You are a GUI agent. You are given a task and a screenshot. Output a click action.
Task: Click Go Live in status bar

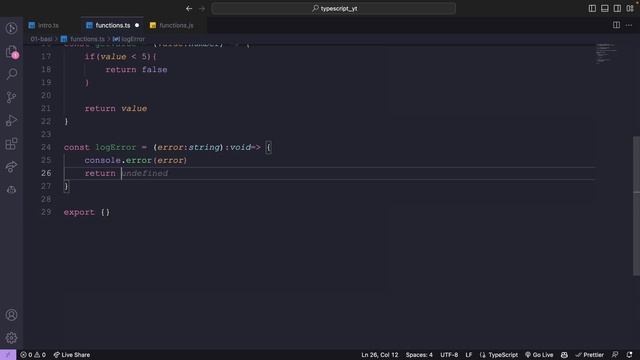539,355
